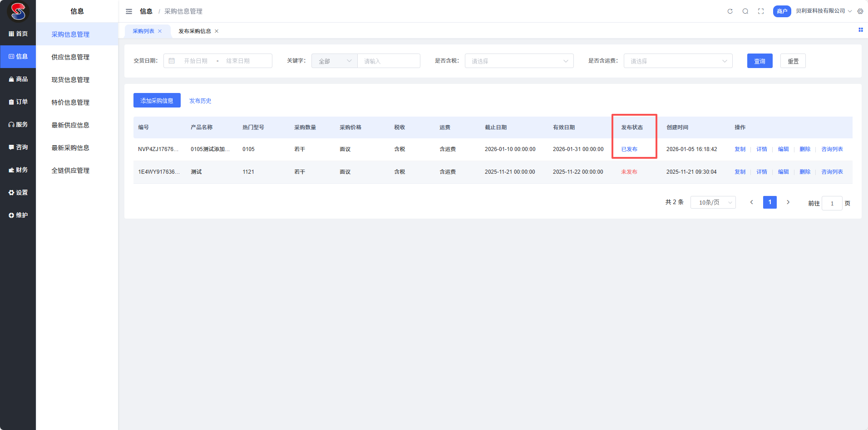Click the 开始日期 date field
The width and height of the screenshot is (868, 430).
[196, 61]
